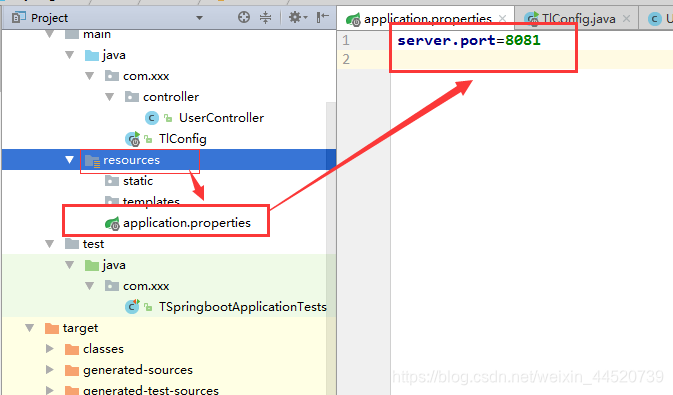Viewport: 673px width, 395px height.
Task: Switch to the application.properties tab
Action: pos(427,19)
